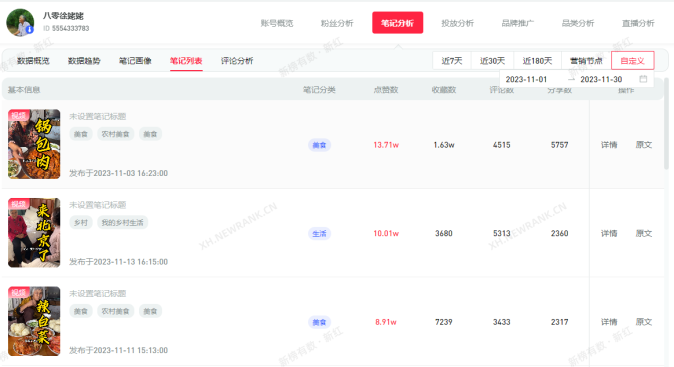Open 原文 for the 10.01w note
Viewport: 674px width, 367px height.
coord(643,233)
